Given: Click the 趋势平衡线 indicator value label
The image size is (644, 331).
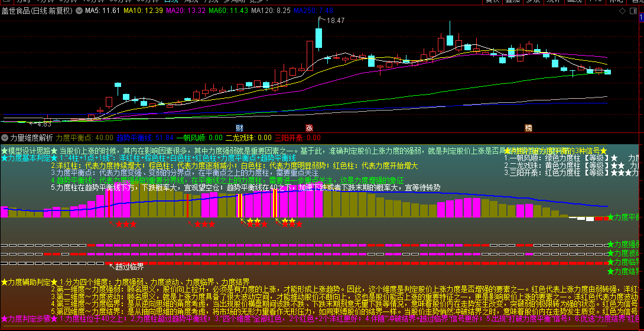Looking at the screenshot, I should pyautogui.click(x=145, y=137).
